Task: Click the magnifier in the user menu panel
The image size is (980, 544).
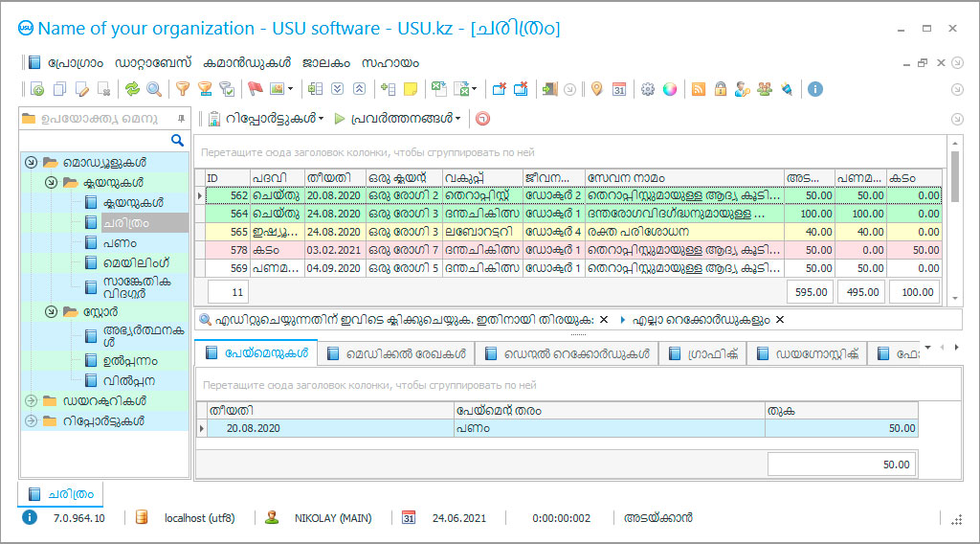Action: pyautogui.click(x=177, y=140)
